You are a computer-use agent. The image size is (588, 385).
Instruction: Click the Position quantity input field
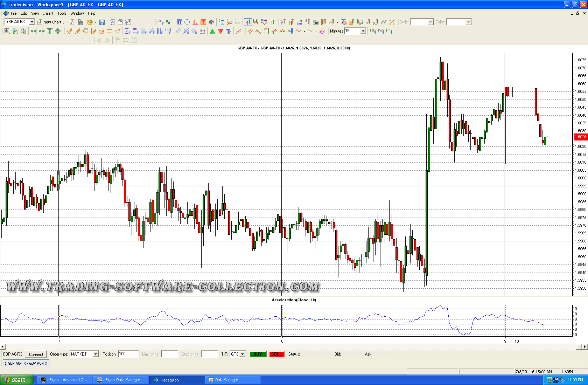[128, 354]
